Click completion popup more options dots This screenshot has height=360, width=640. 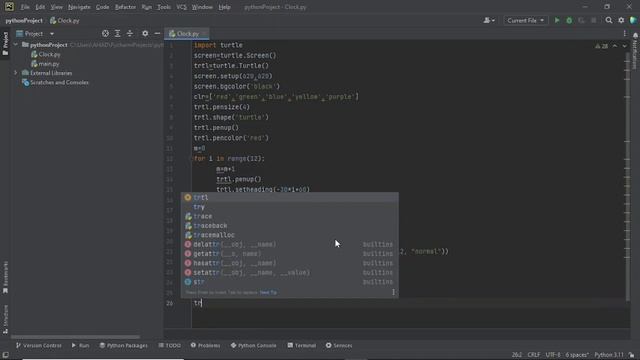(393, 292)
